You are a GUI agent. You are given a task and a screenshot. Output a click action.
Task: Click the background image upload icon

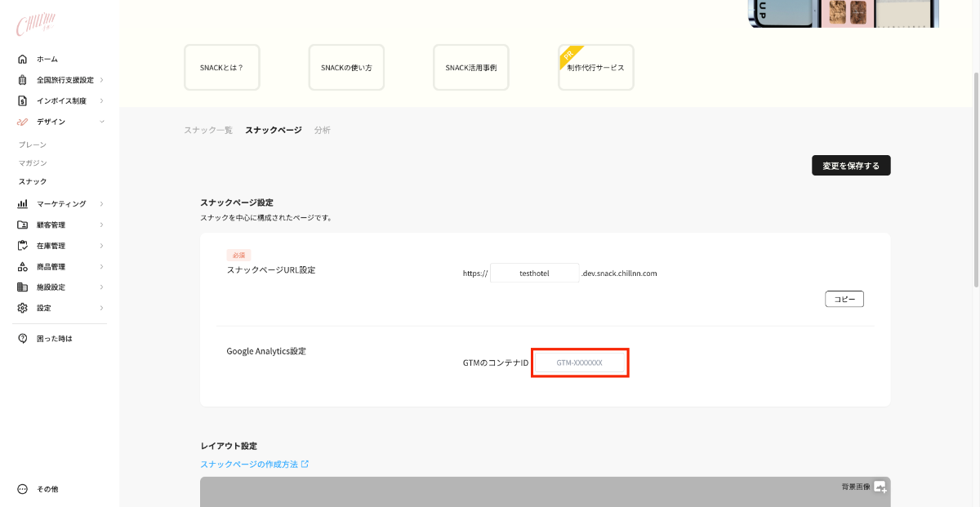pos(880,487)
